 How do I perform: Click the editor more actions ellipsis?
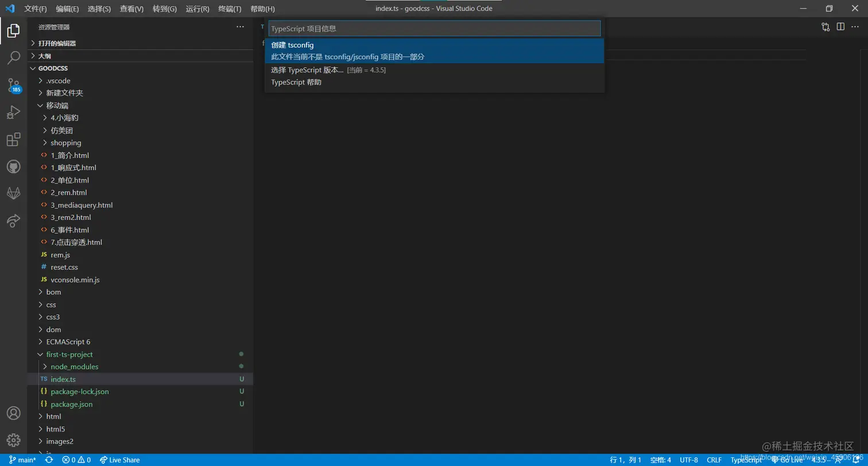coord(855,26)
